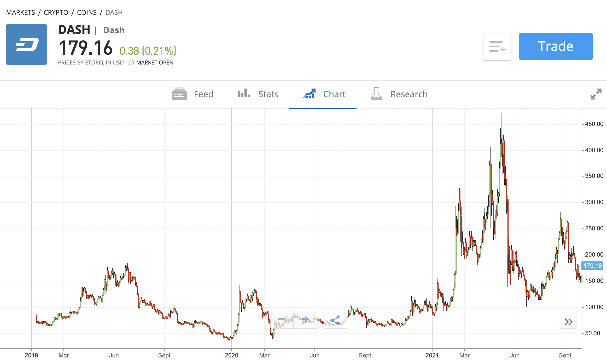Click the current price label 179.16 on axis
Screen dimensions: 607x364
[x=592, y=266]
